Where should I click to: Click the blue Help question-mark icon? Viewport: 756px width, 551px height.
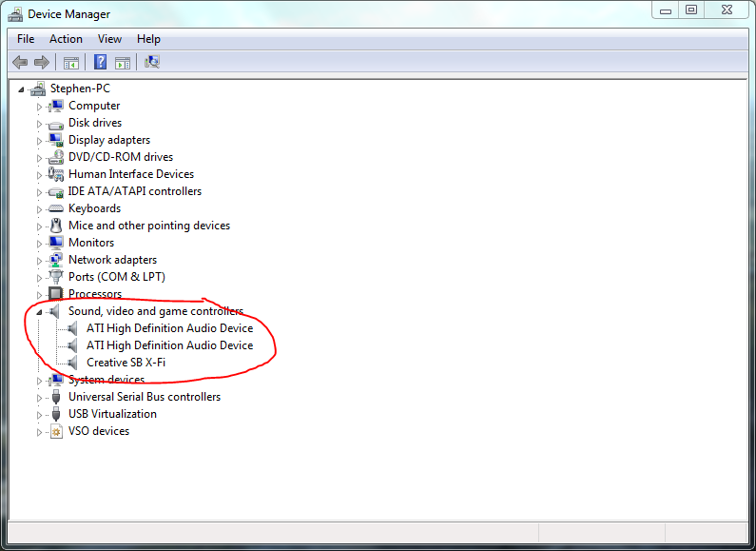(100, 63)
